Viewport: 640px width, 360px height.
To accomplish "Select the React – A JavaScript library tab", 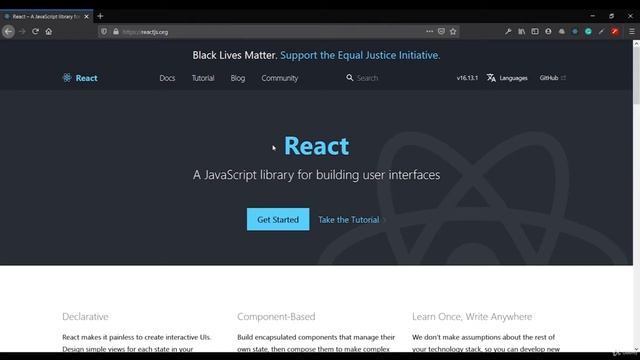I will tap(46, 16).
